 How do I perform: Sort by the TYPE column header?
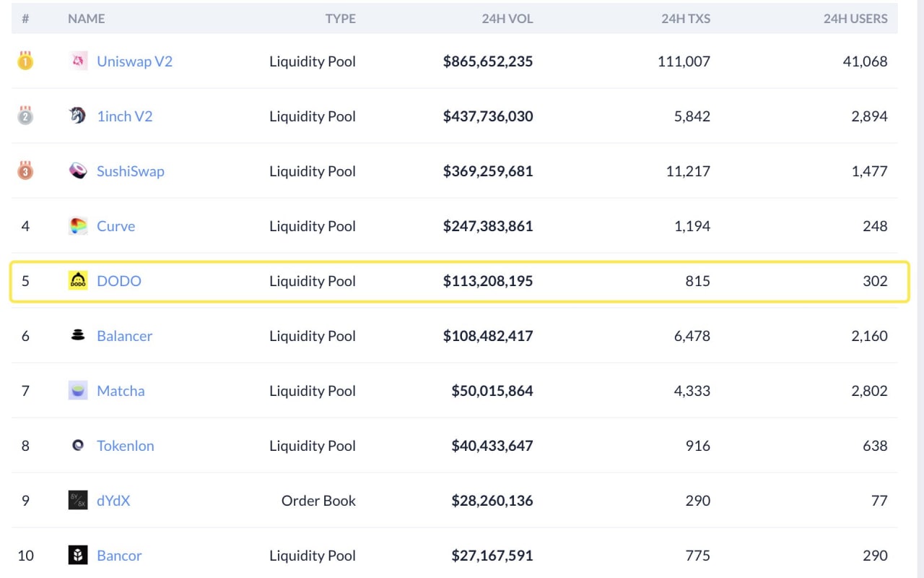tap(341, 19)
